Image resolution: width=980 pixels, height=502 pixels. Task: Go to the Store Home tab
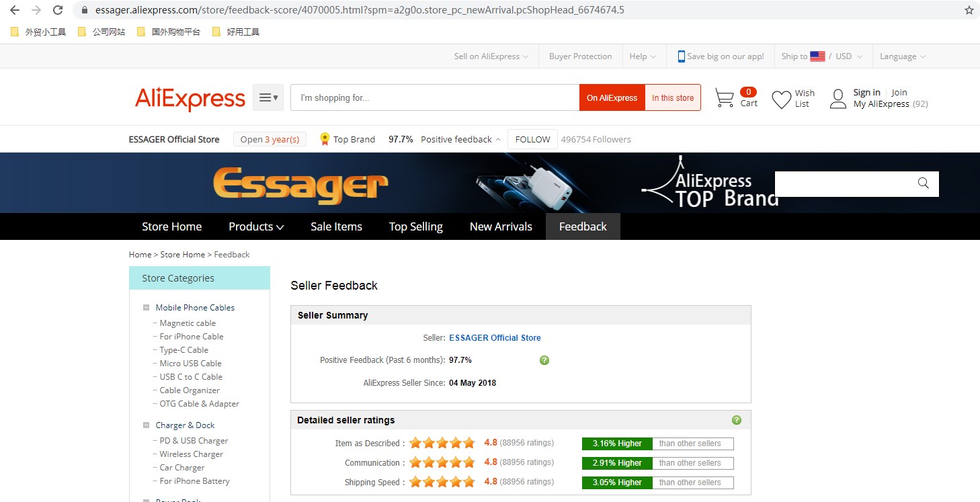pyautogui.click(x=171, y=226)
